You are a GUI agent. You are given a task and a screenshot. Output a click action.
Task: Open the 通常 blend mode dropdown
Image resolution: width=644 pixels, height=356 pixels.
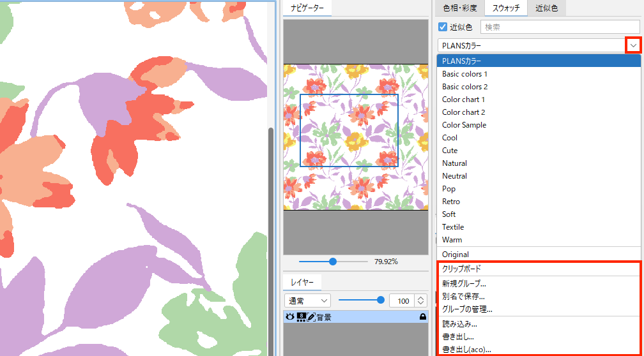click(x=308, y=300)
